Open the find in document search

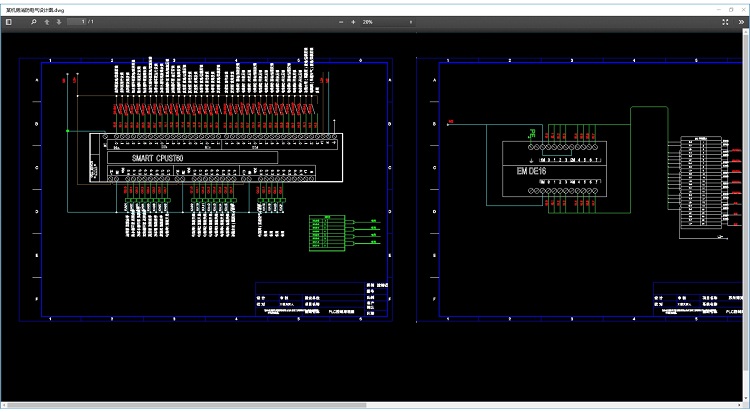(x=34, y=21)
